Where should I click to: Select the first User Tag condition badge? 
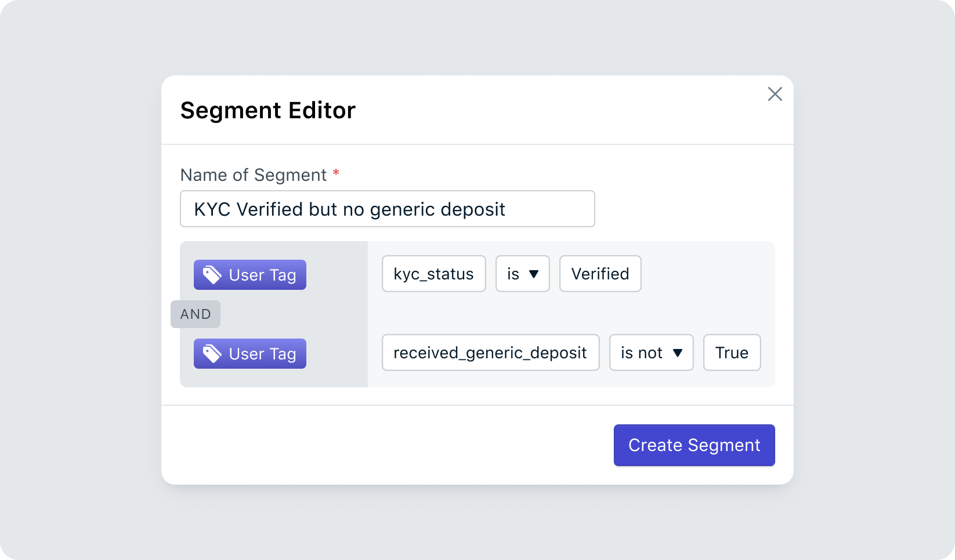[x=249, y=274]
